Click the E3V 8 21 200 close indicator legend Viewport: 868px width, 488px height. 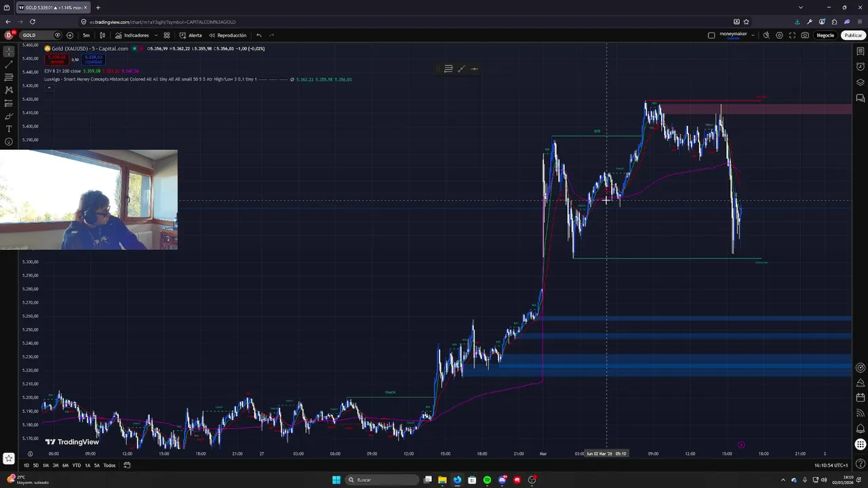62,70
